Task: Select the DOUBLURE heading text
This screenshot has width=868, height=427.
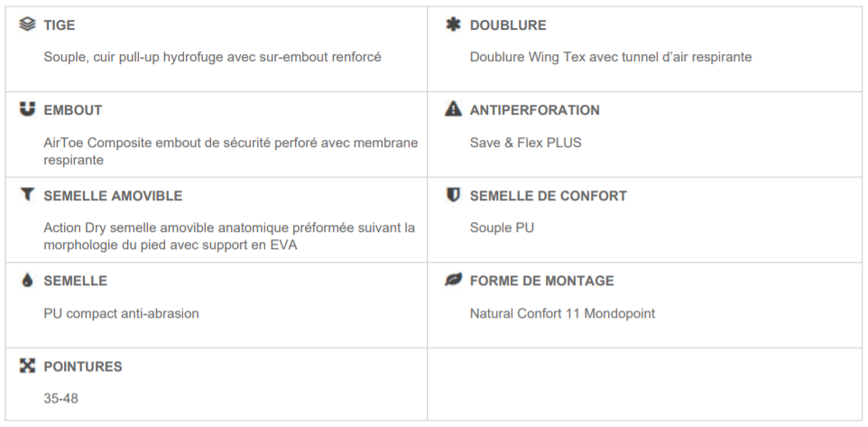Action: click(508, 25)
